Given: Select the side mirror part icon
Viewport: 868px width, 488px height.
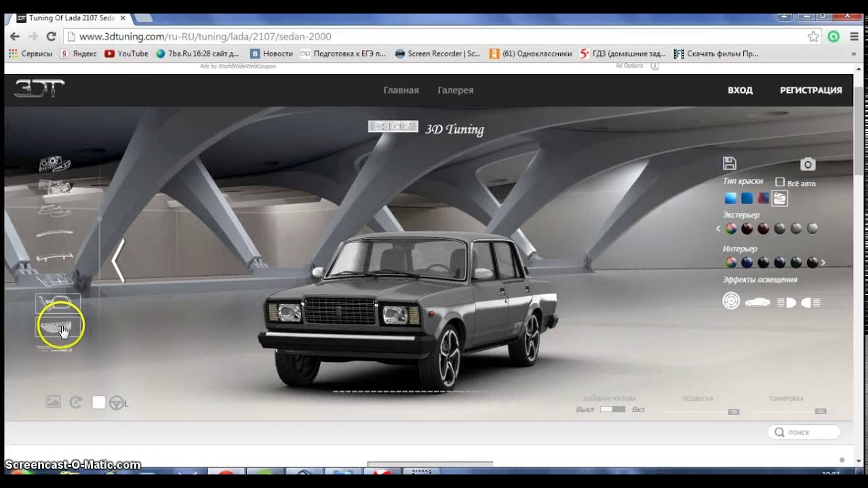Looking at the screenshot, I should (58, 303).
